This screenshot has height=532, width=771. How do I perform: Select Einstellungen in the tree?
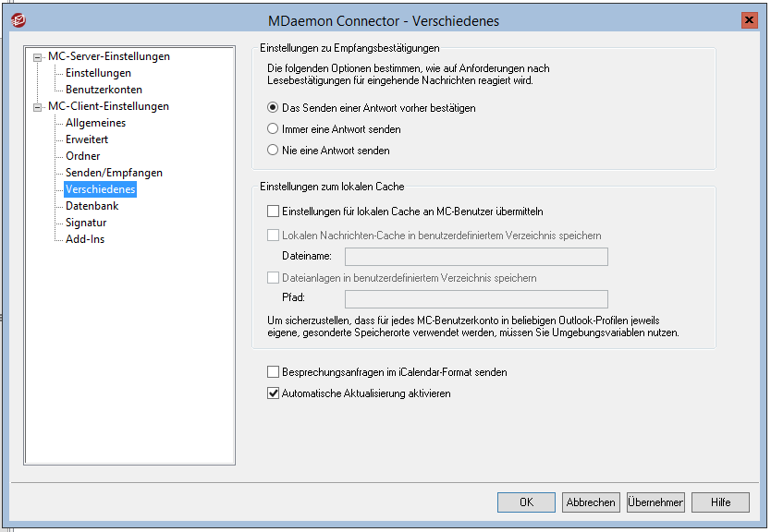click(x=98, y=73)
